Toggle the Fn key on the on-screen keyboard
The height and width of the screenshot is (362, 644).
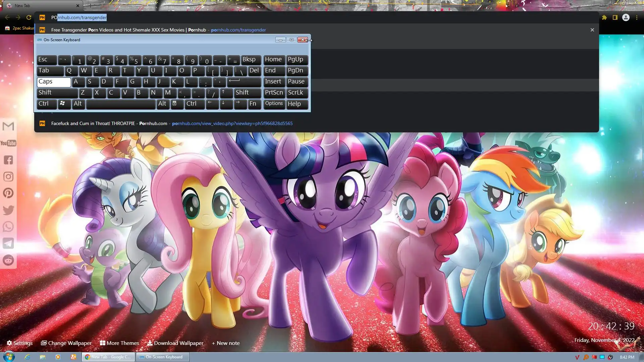[x=254, y=104]
